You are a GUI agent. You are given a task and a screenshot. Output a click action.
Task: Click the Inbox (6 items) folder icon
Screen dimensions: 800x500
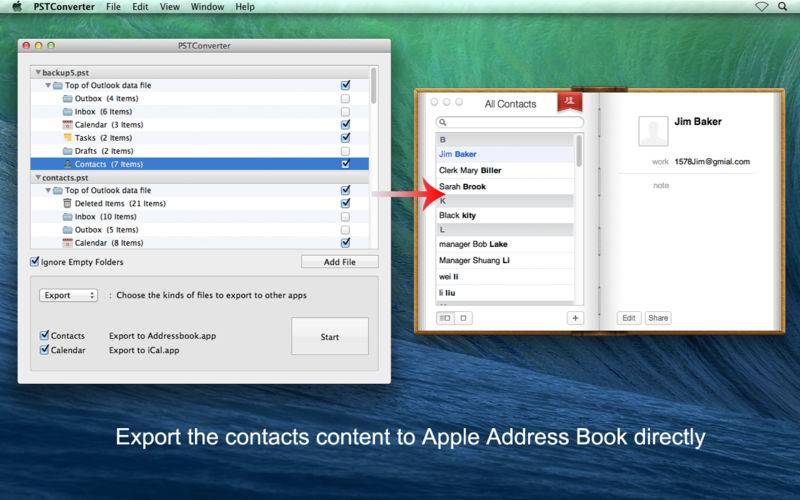click(67, 112)
